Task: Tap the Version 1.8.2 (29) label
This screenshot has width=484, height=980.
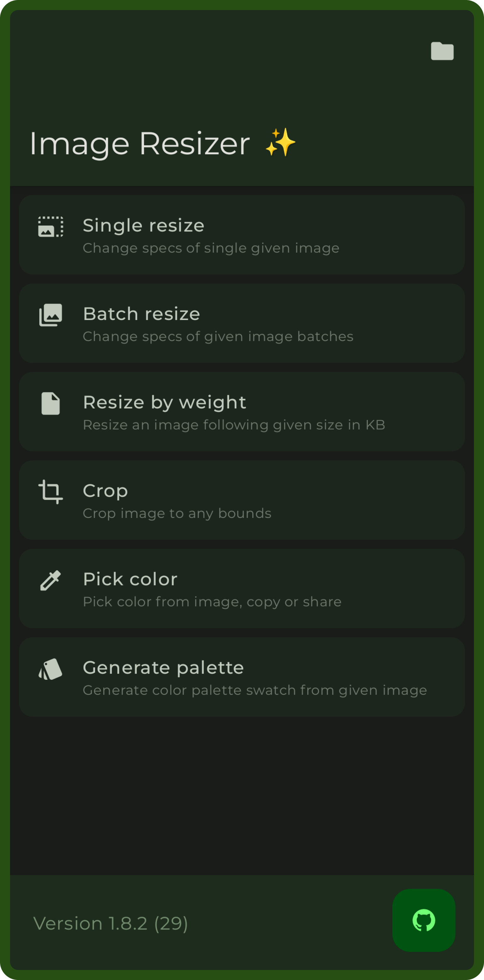Action: tap(110, 924)
